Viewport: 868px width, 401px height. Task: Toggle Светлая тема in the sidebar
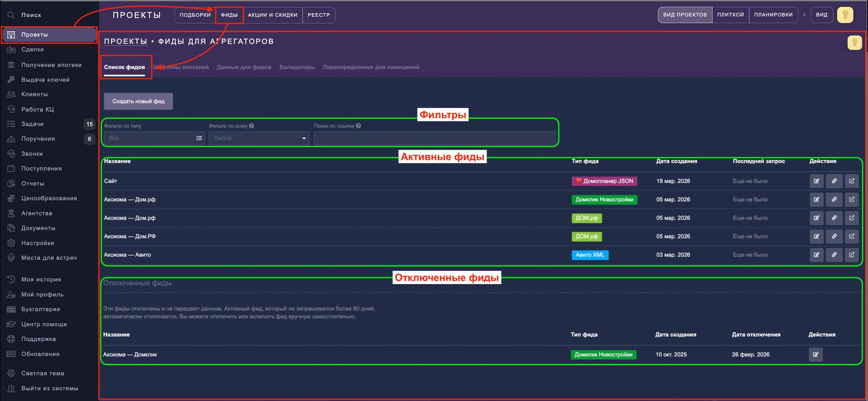42,373
